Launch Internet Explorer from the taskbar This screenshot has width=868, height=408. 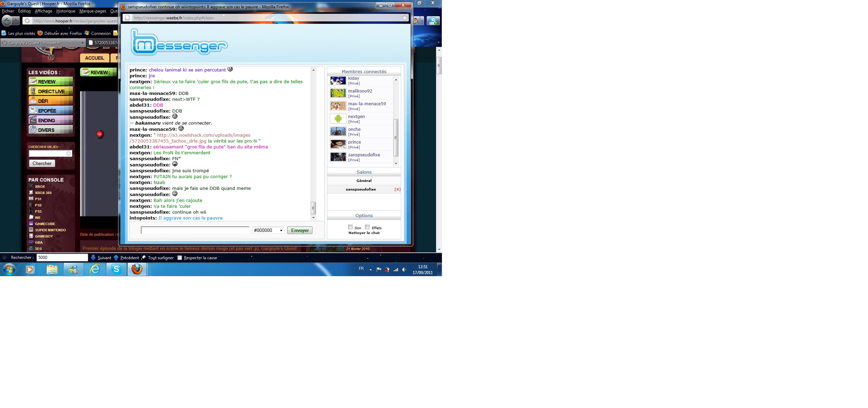coord(95,269)
